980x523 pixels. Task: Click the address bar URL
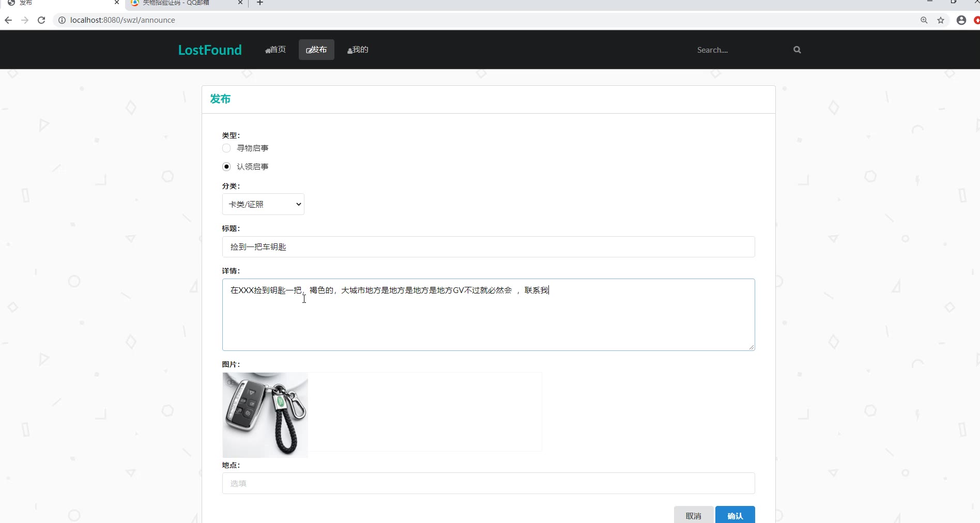pos(122,20)
